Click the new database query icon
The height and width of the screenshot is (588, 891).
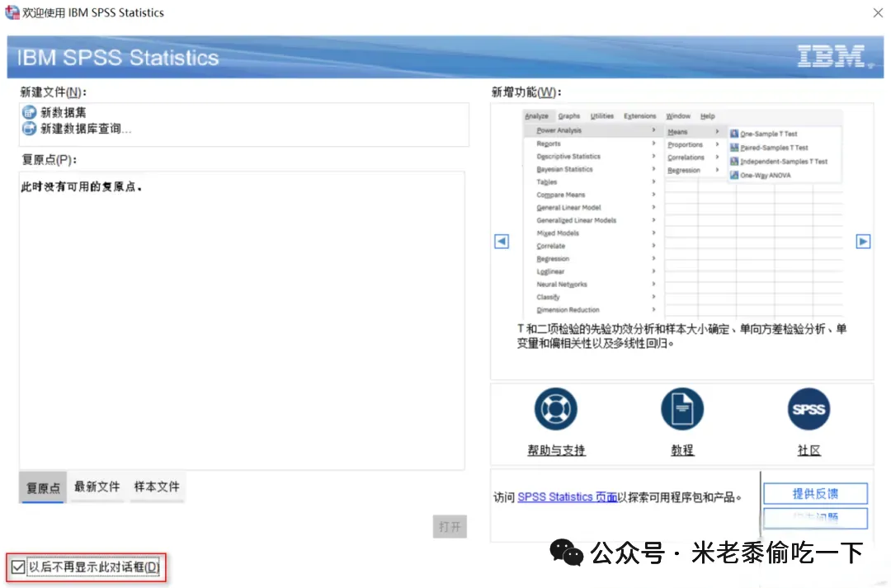tap(29, 129)
